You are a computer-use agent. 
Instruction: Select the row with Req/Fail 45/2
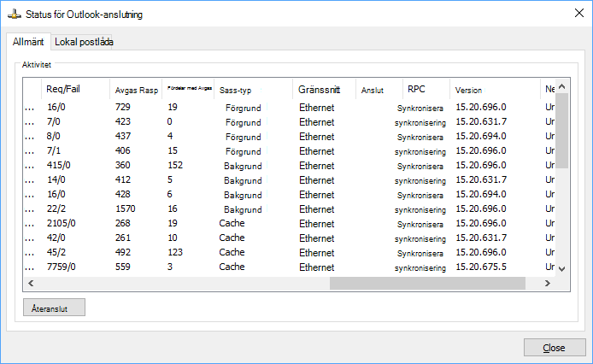pos(290,252)
